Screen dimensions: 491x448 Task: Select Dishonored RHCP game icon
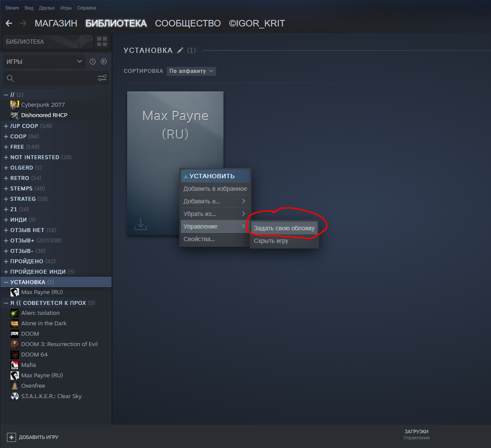(14, 115)
